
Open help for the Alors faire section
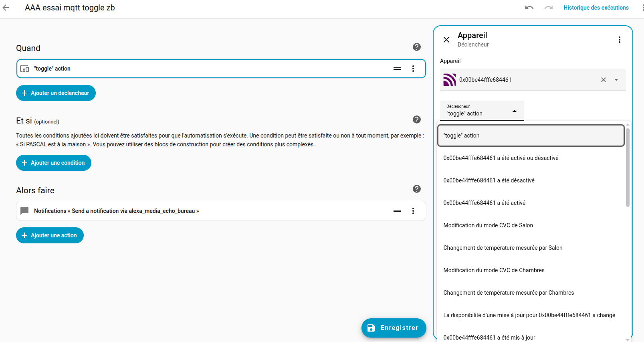(x=416, y=189)
